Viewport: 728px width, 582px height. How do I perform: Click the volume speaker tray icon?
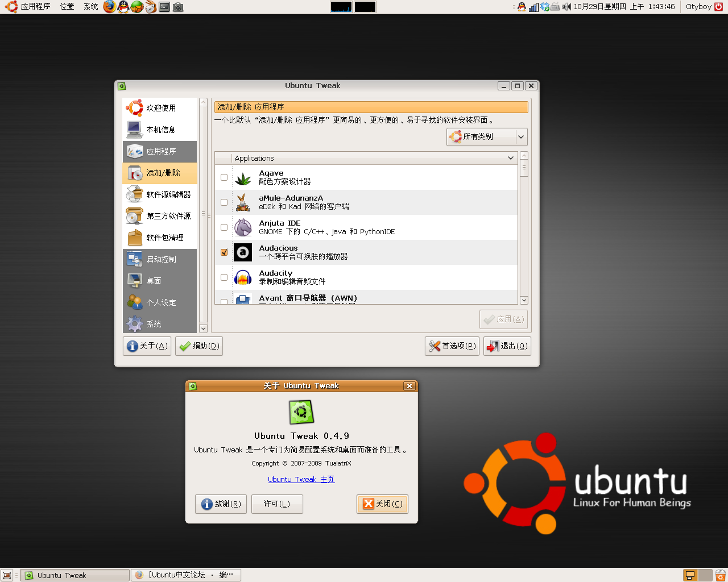pos(566,7)
